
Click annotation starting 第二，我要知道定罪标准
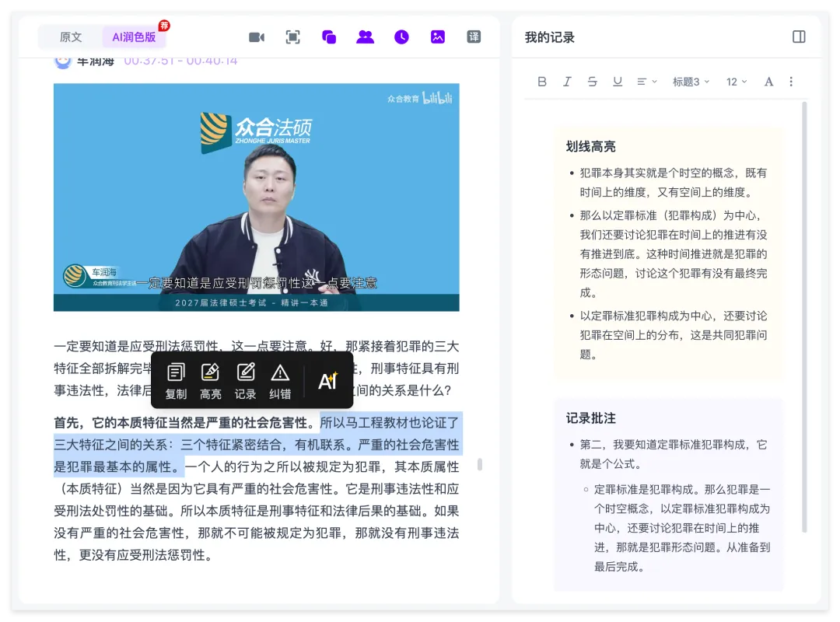[x=673, y=454]
